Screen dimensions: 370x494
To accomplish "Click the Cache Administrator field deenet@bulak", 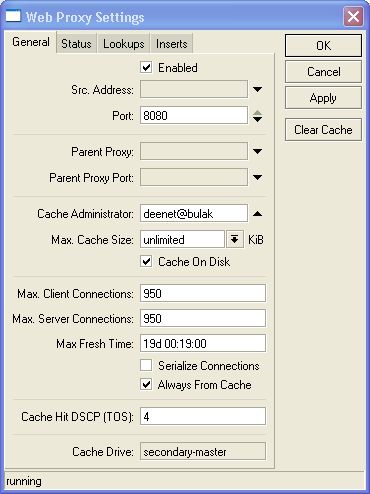I will click(194, 213).
